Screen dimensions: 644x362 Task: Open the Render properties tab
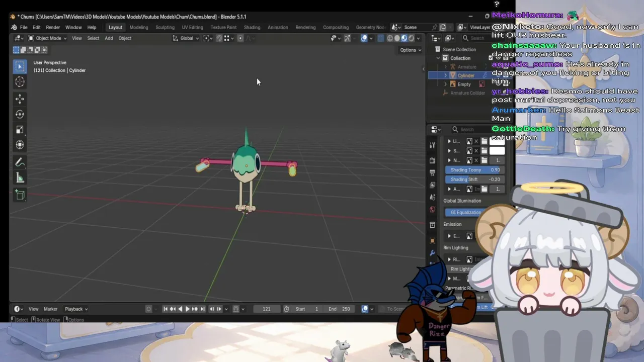click(x=432, y=160)
